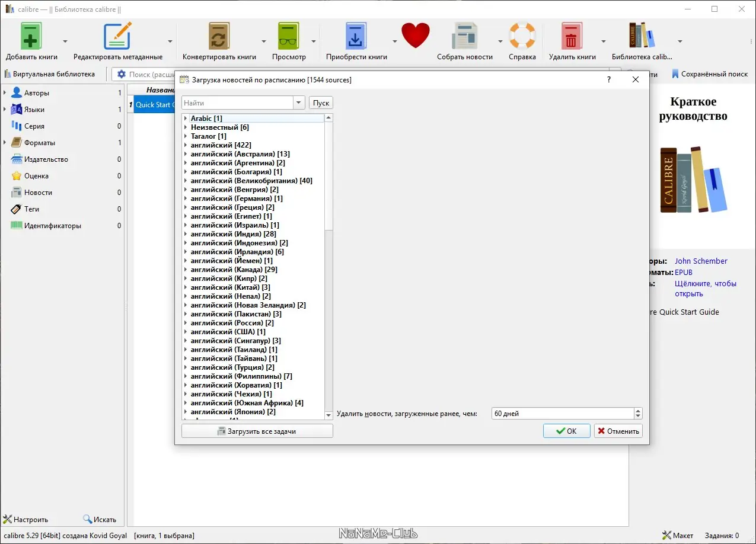
Task: Click the Languages (Языки) category icon
Action: [x=17, y=110]
